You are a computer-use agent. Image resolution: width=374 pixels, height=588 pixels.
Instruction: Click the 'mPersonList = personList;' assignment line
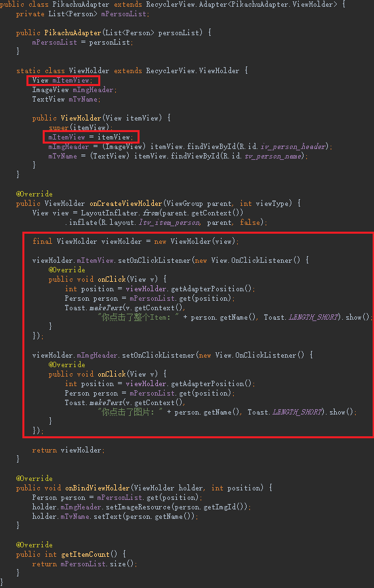(x=83, y=43)
